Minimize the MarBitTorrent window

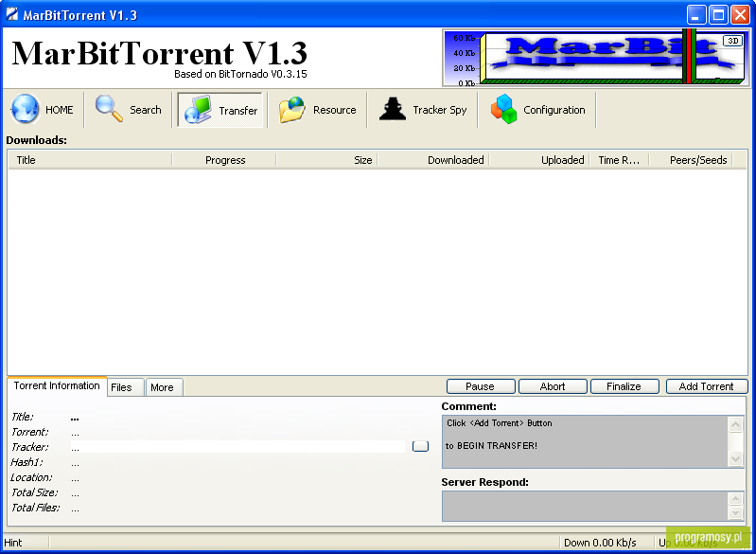pos(695,15)
